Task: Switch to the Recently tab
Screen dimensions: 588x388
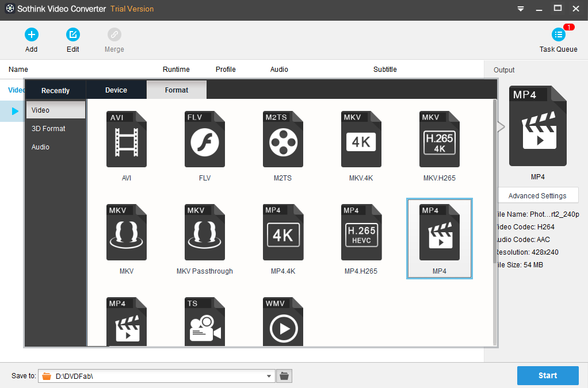Action: click(55, 90)
